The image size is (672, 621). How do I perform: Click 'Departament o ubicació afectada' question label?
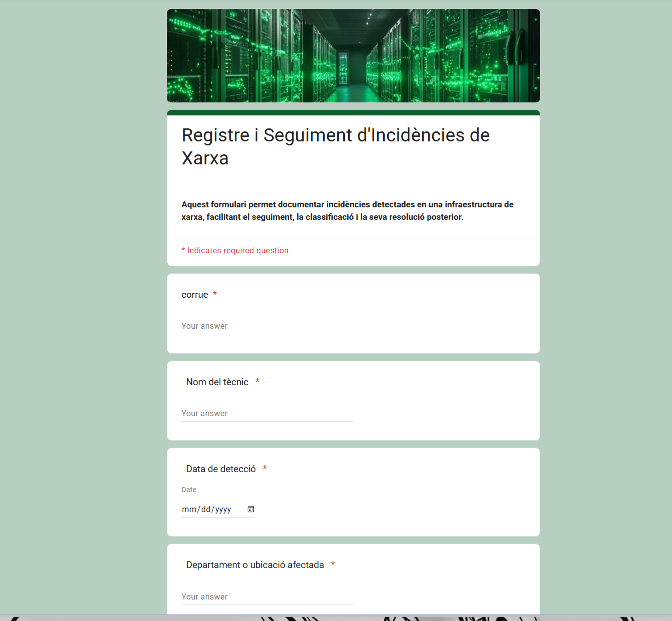[255, 565]
